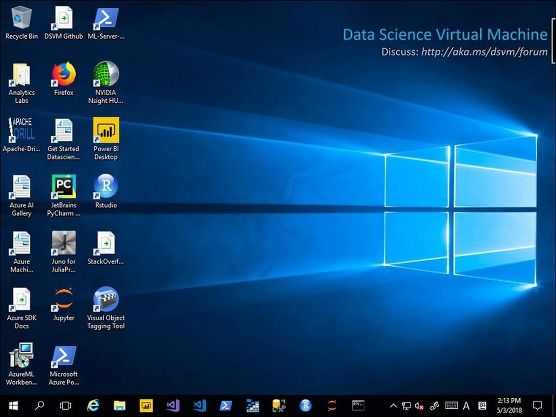Open the Windows Start menu
Viewport: 556px width, 417px height.
point(13,405)
